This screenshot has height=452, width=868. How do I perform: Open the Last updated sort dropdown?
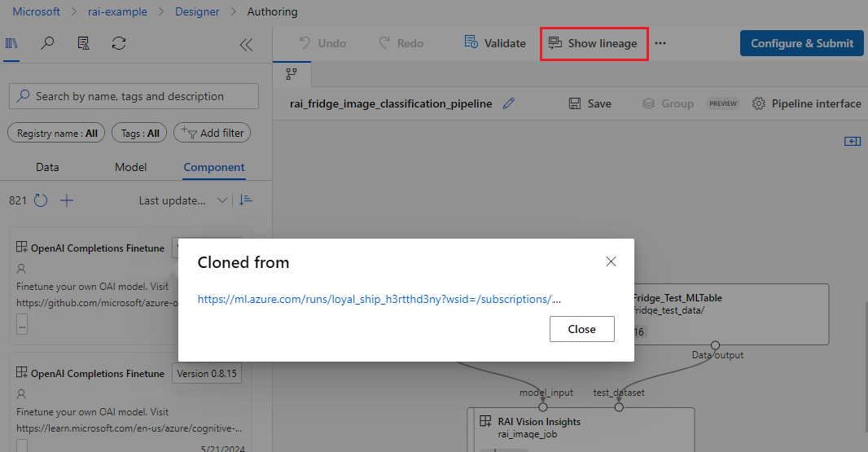tap(182, 200)
